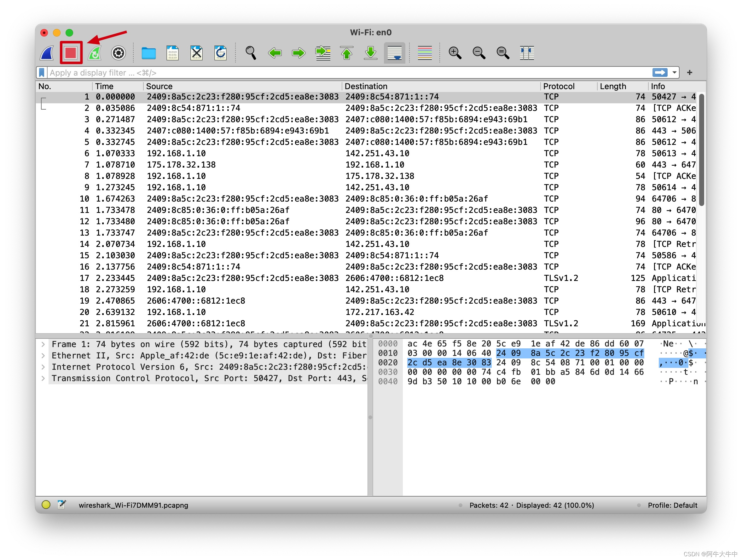Minimize the Wi-Fi: en0 window
The image size is (742, 560).
coord(57,32)
